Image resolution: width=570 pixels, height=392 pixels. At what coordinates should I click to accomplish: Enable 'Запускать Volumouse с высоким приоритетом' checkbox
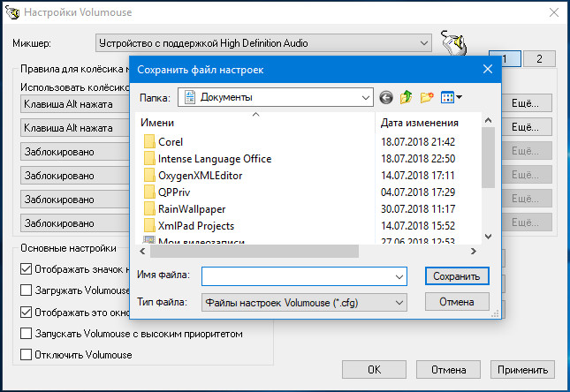tap(26, 334)
